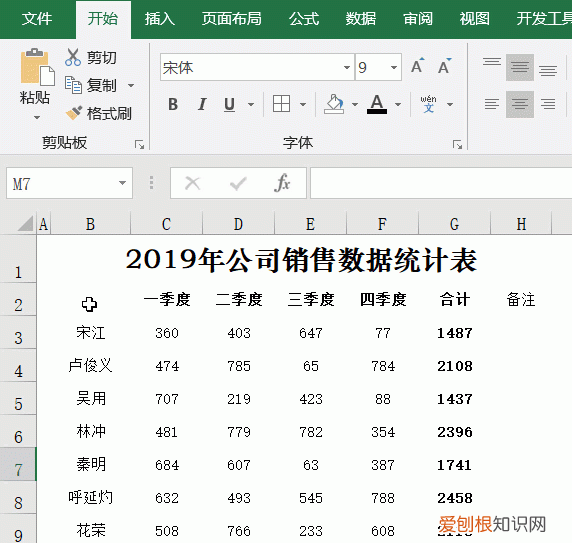572x543 pixels.
Task: Click the Select All corner triangle
Action: pyautogui.click(x=25, y=224)
